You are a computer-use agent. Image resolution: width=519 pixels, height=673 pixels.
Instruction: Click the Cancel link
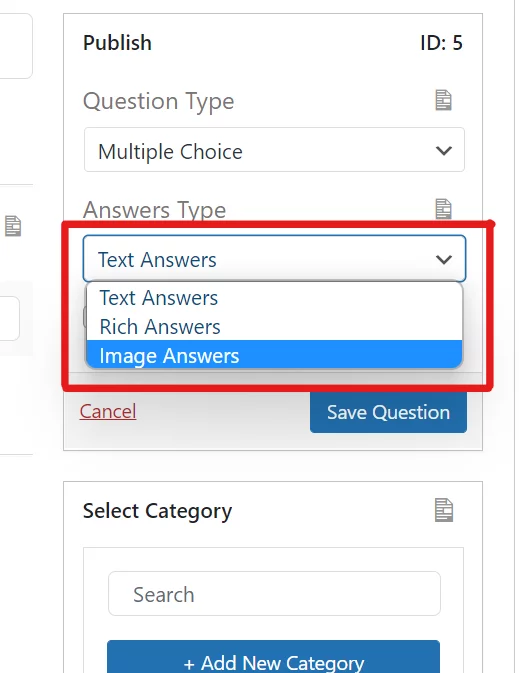coord(108,411)
